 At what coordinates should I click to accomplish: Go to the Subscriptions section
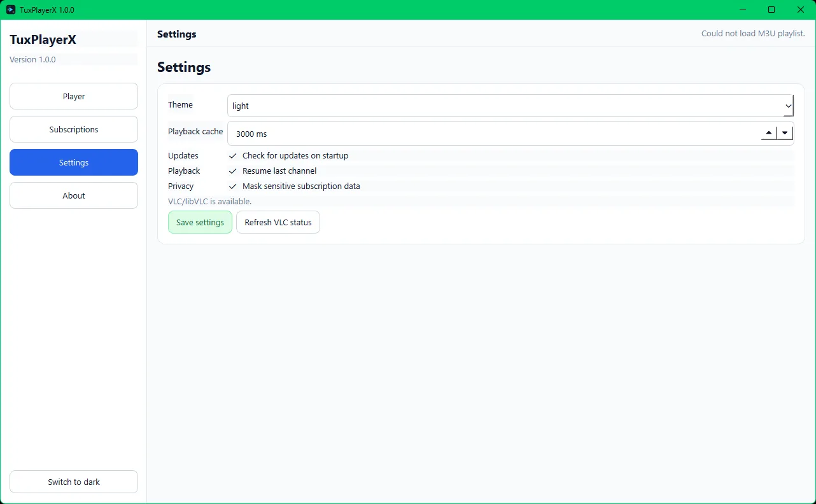pyautogui.click(x=74, y=129)
